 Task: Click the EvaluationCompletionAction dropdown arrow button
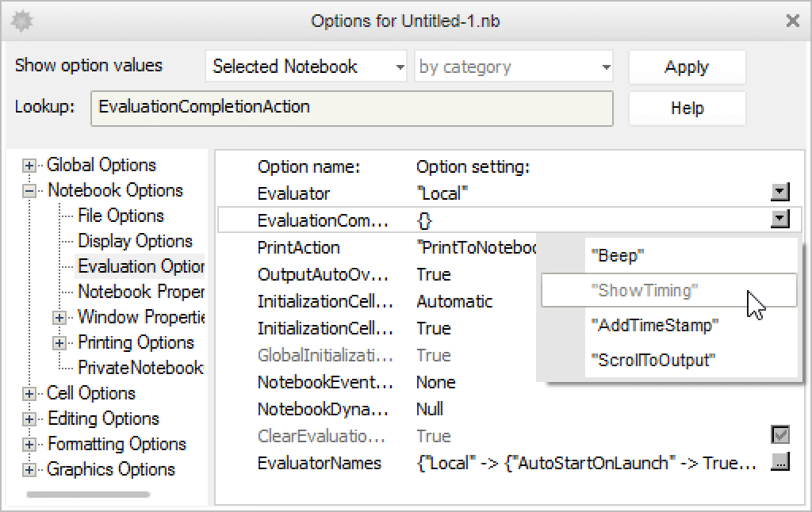[780, 220]
